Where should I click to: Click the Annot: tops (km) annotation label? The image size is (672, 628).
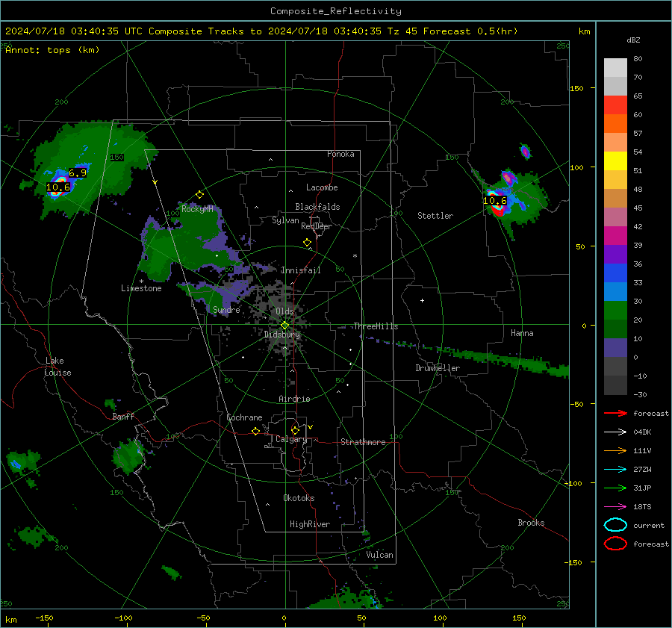click(52, 50)
